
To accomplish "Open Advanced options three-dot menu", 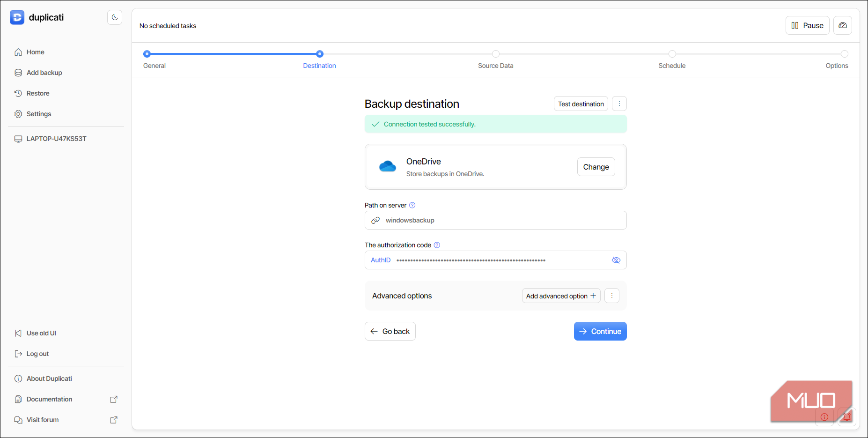I will click(612, 296).
